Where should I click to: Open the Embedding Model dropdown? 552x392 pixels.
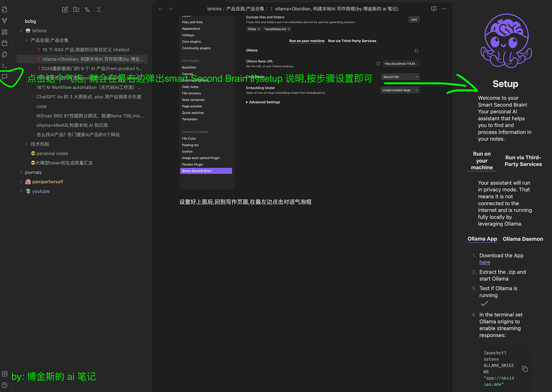point(400,90)
